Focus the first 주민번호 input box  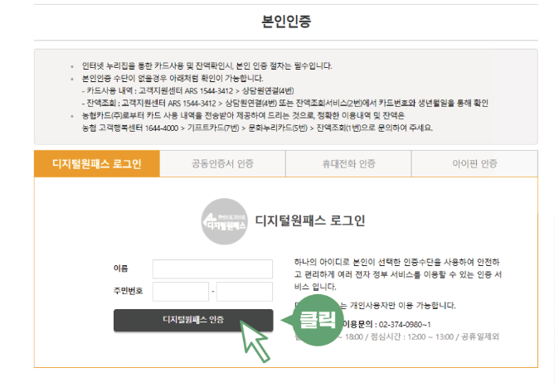pyautogui.click(x=181, y=292)
